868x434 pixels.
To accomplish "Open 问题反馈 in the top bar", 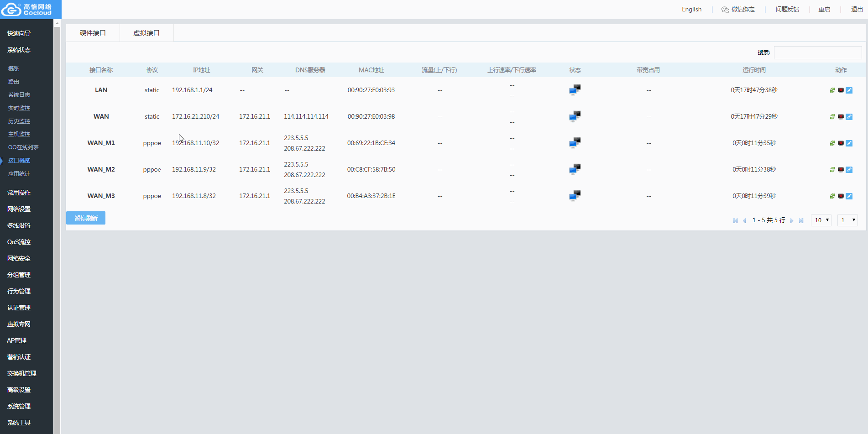I will (x=787, y=9).
